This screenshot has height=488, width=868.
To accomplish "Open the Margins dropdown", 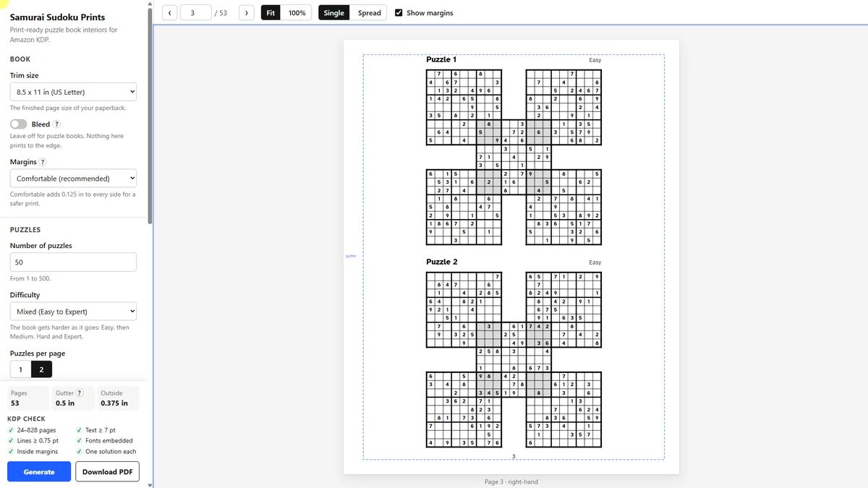I will 73,179.
